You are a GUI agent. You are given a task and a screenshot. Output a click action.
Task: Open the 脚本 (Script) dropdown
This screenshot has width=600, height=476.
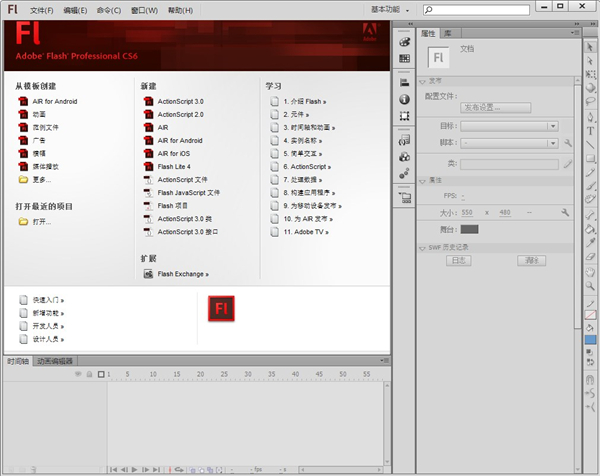point(509,144)
